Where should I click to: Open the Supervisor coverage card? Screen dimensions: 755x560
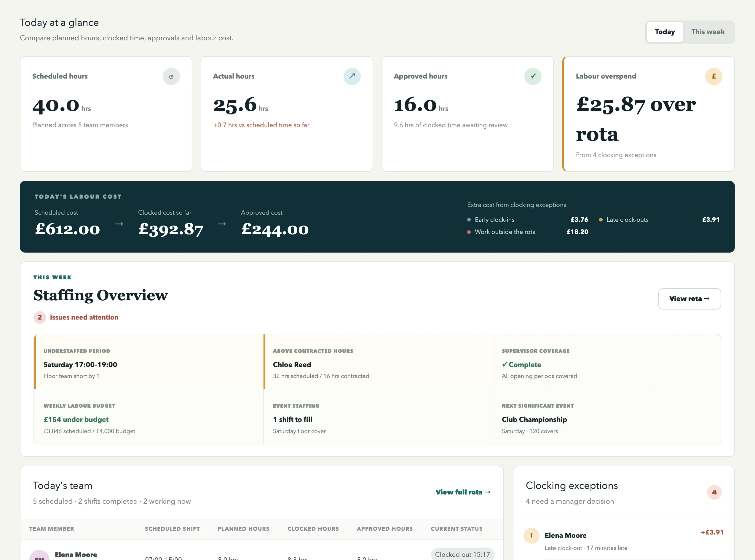point(606,362)
